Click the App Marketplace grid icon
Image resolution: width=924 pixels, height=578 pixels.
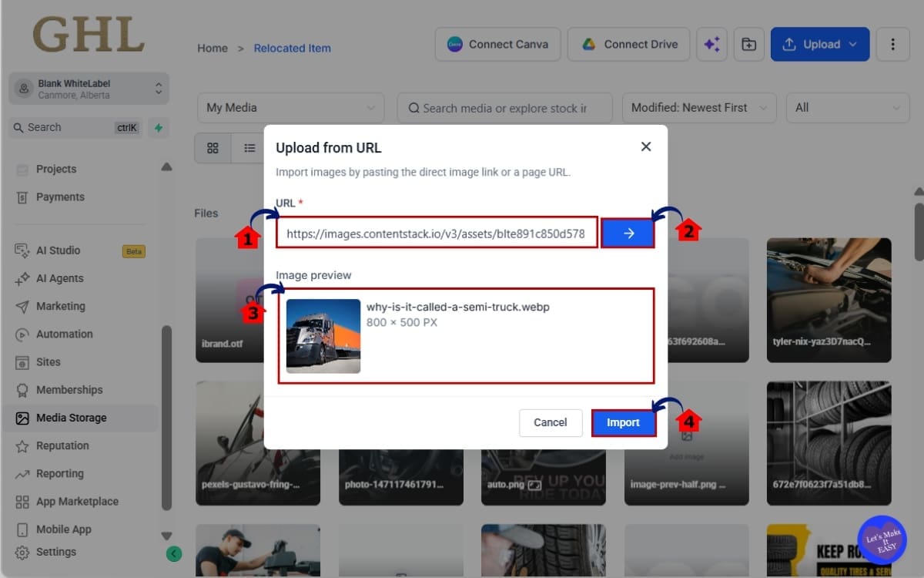point(22,502)
